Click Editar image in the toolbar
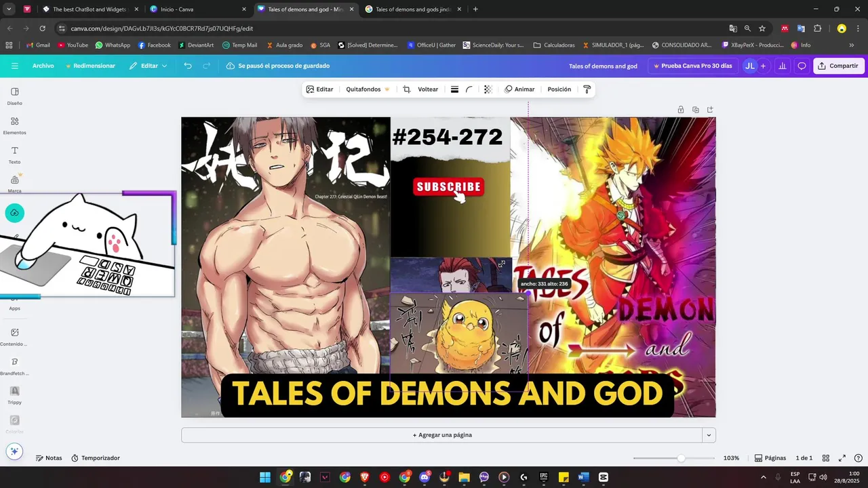The image size is (868, 488). point(319,89)
